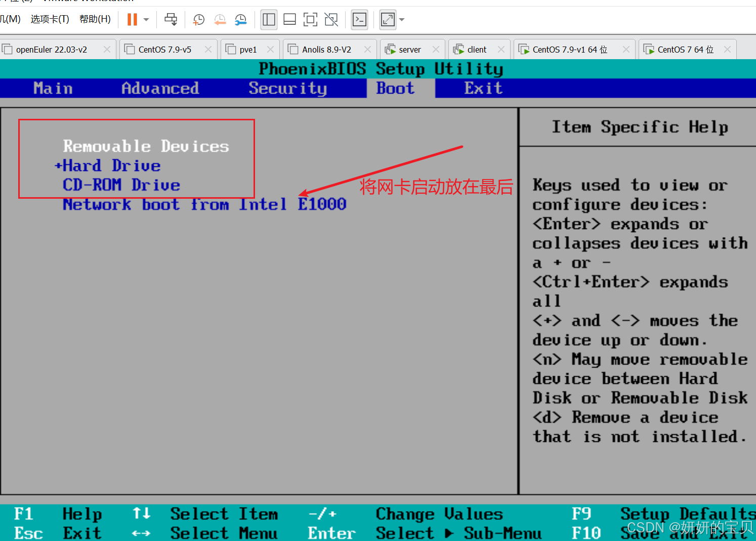Close the CentOS 7 64 位 tab
756x541 pixels.
point(727,50)
